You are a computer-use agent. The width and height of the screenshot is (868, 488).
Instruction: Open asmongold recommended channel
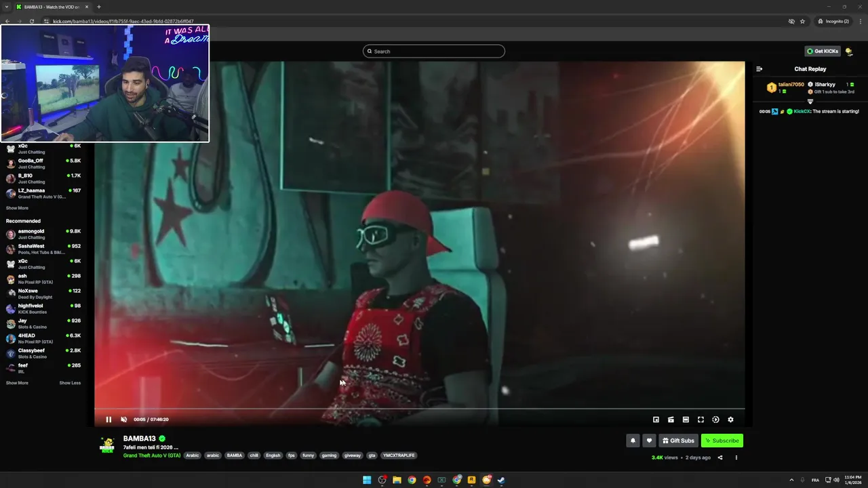(43, 234)
